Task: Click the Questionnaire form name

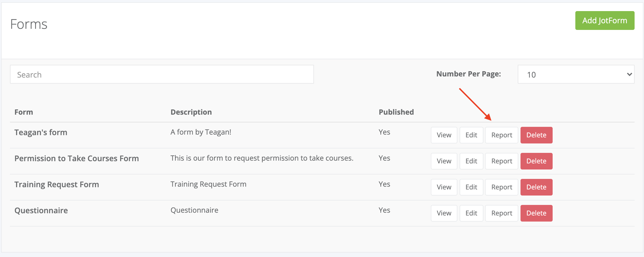Action: pyautogui.click(x=41, y=210)
